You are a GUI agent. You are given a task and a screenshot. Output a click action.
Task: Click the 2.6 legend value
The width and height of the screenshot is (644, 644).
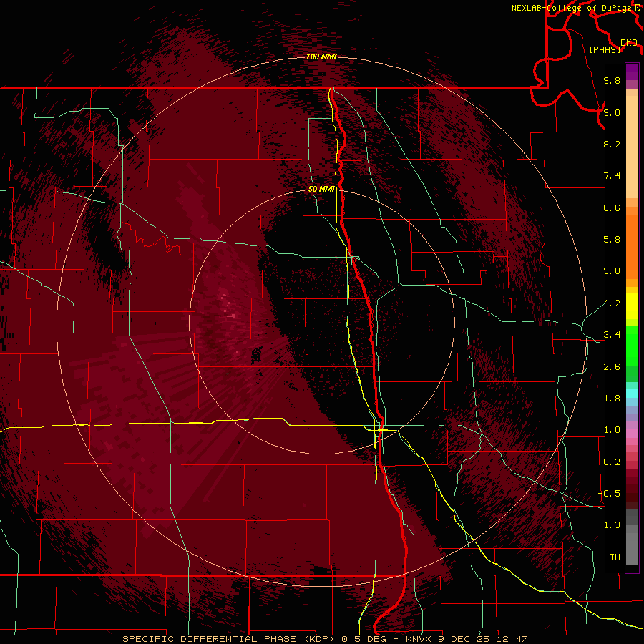tap(612, 367)
